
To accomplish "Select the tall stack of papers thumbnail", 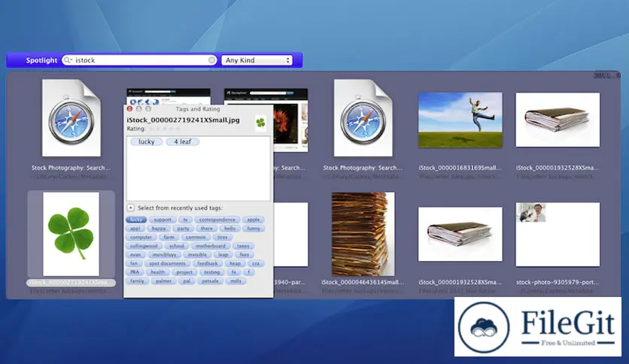I will [x=363, y=234].
